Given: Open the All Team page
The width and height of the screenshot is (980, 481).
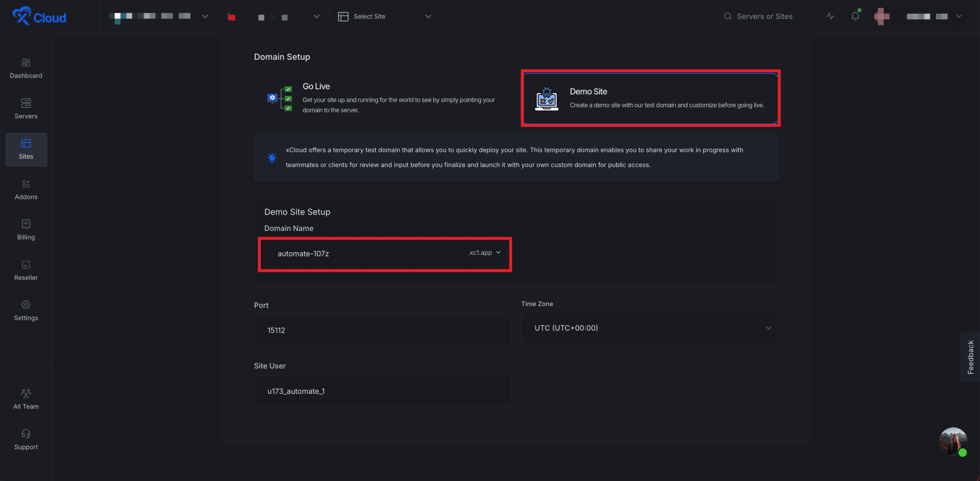Looking at the screenshot, I should (x=26, y=399).
